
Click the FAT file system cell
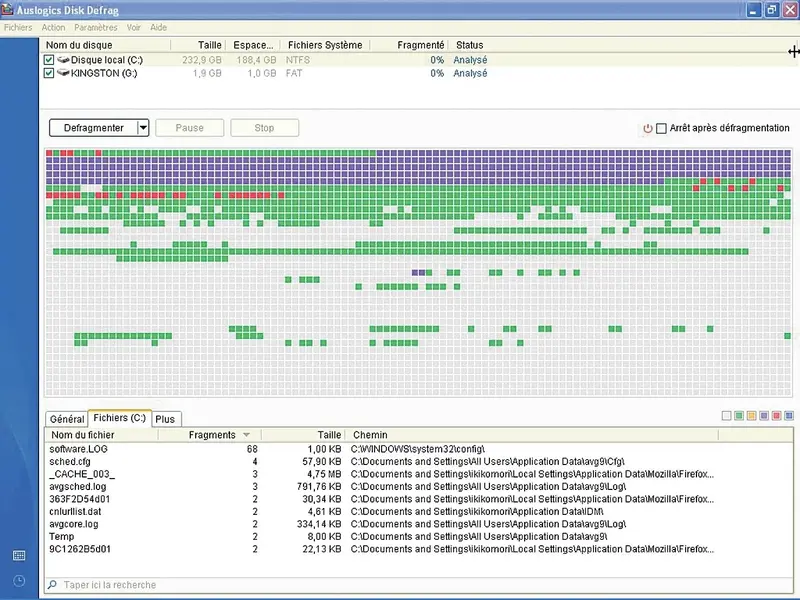[294, 73]
